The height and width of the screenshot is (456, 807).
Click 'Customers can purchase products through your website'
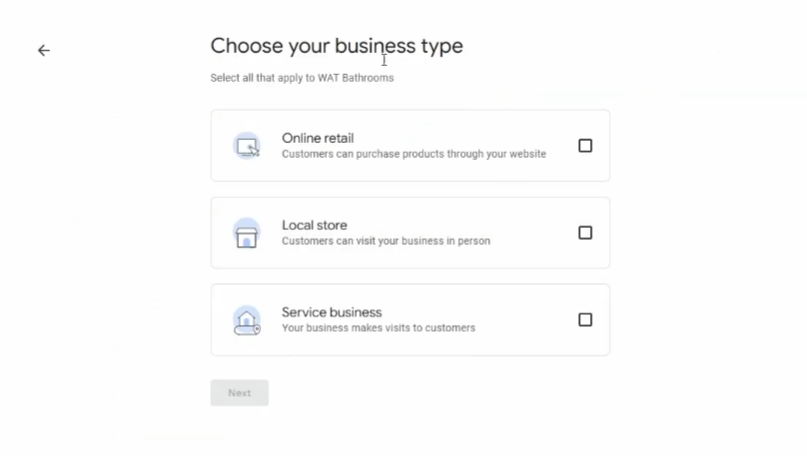[x=413, y=154]
